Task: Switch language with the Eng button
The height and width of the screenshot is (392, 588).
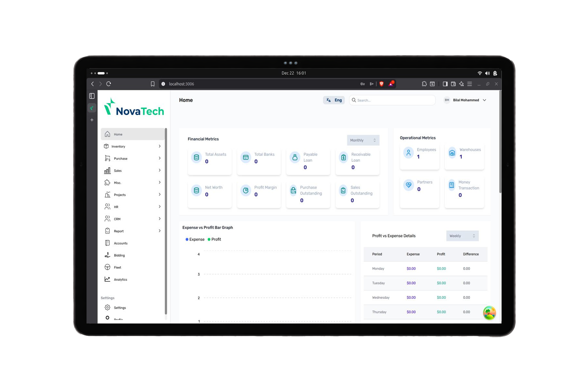Action: click(334, 100)
